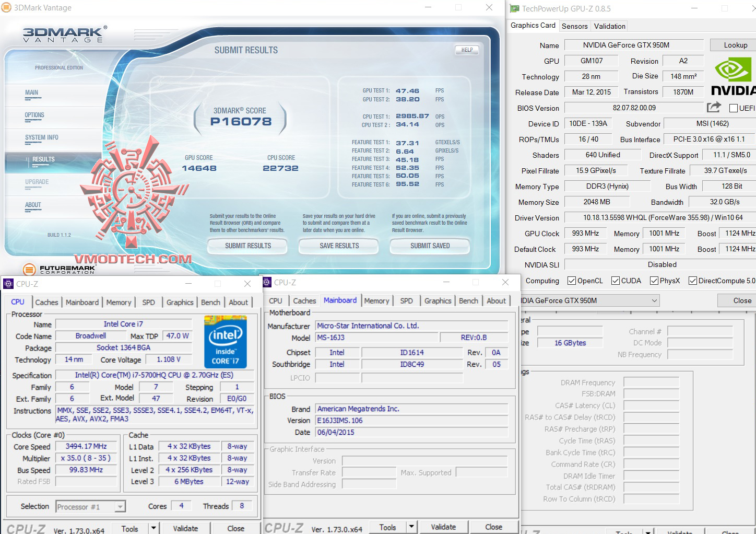Click the BIOS Date value 06/04/2015
756x534 pixels.
(411, 432)
